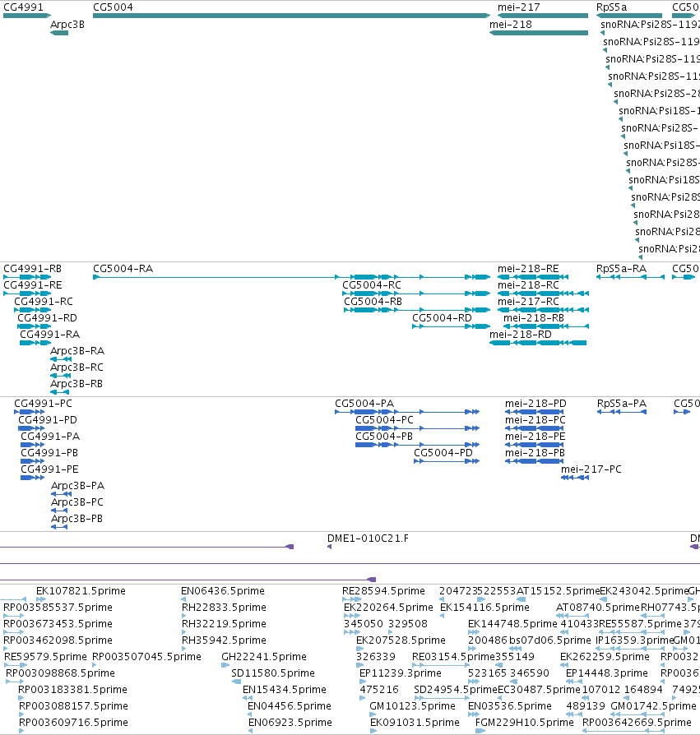Click transcript mei-218-RB
This screenshot has height=735, width=700.
pyautogui.click(x=534, y=318)
